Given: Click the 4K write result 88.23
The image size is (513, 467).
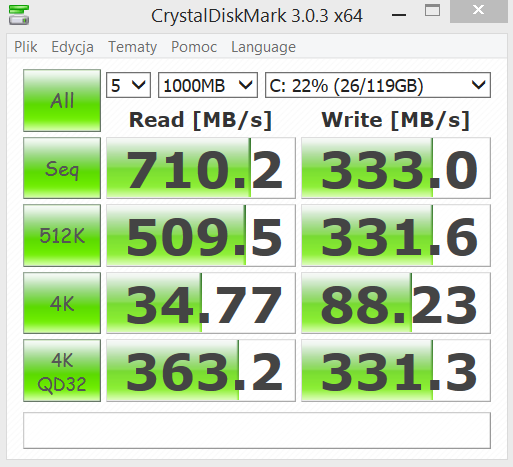Looking at the screenshot, I should tap(396, 303).
